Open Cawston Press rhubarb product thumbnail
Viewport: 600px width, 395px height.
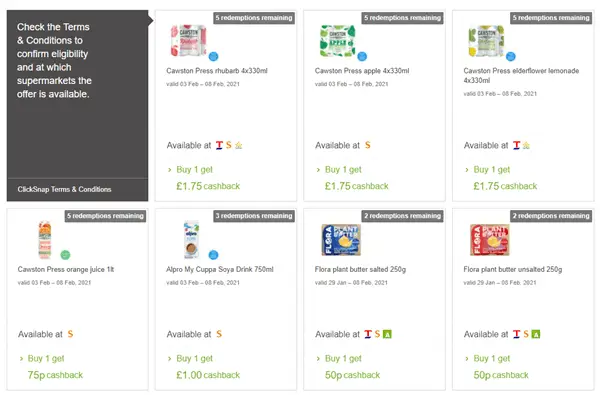[189, 41]
